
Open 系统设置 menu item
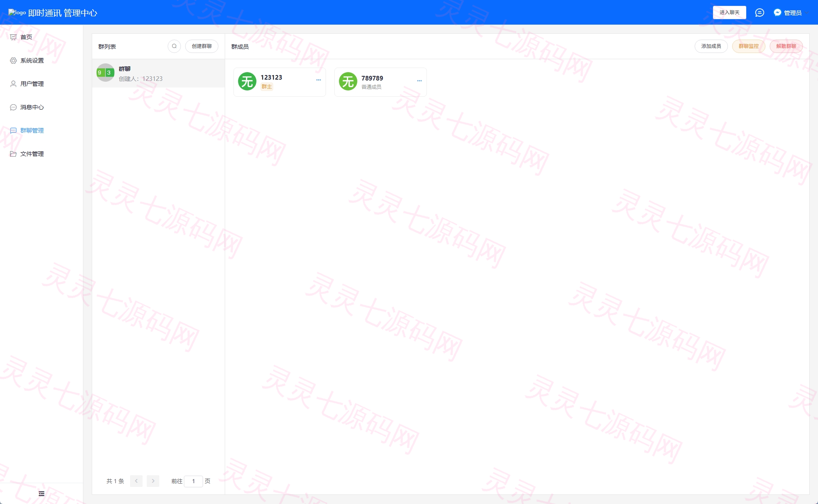[x=41, y=60]
